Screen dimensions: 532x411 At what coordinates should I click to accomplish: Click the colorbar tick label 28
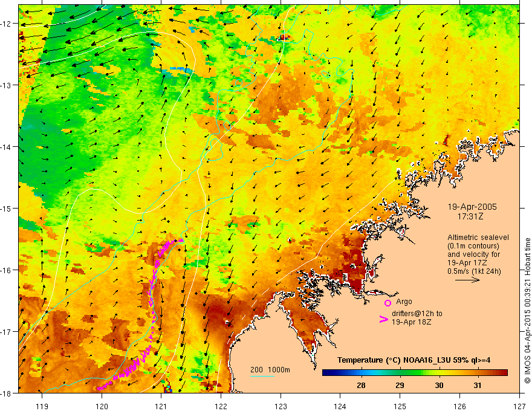[x=361, y=385]
